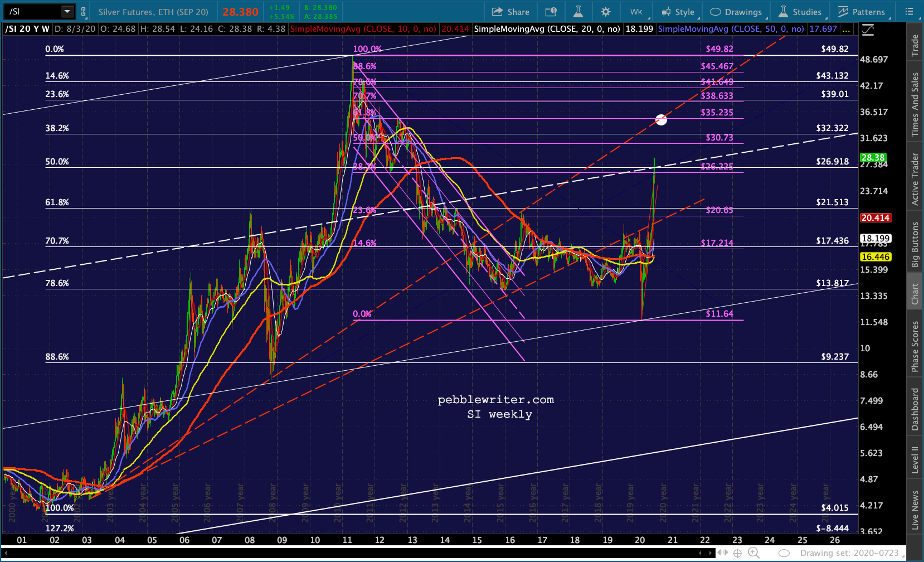The image size is (924, 562).
Task: Expand the /SI symbol dropdown arrow
Action: click(67, 12)
